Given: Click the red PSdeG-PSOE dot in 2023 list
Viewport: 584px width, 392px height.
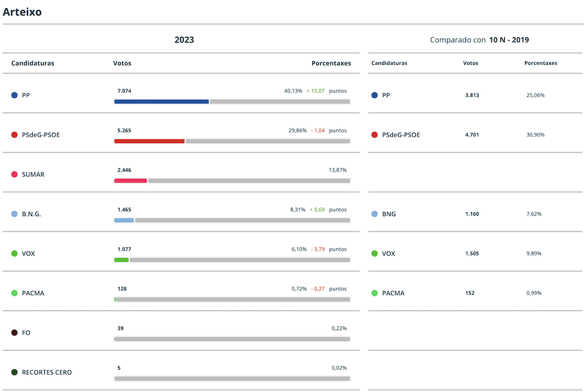Looking at the screenshot, I should [x=15, y=135].
